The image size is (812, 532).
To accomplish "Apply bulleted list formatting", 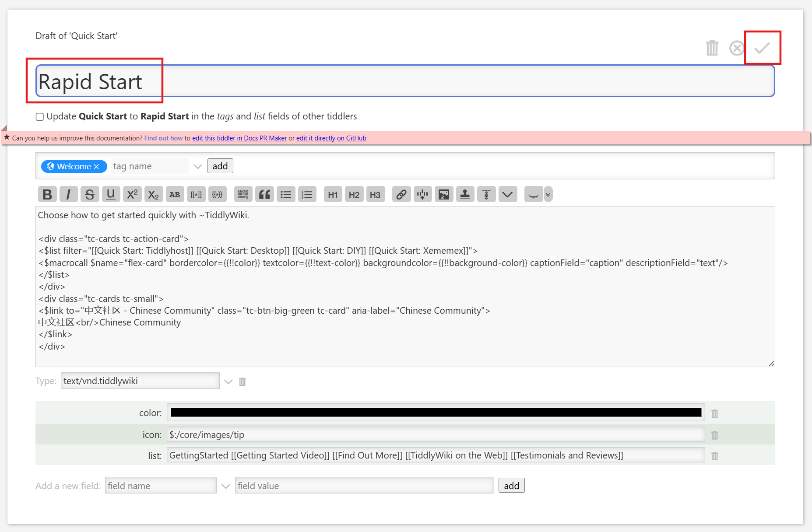I will [x=286, y=195].
